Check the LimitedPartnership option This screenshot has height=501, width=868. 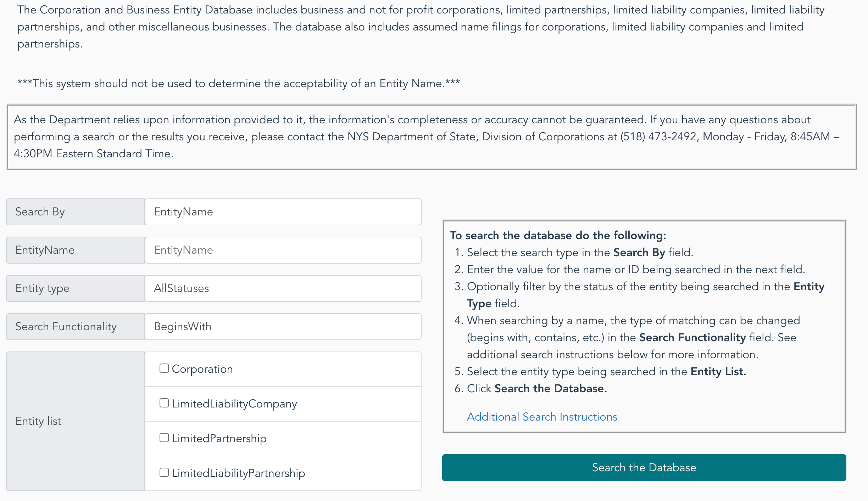coord(164,438)
